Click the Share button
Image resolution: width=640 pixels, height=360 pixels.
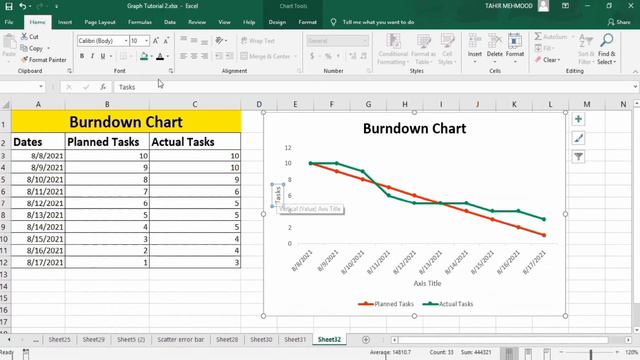pos(619,22)
